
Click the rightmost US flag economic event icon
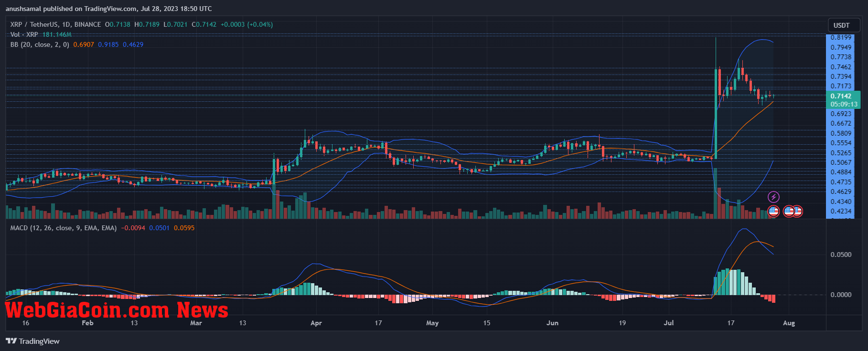pos(797,211)
